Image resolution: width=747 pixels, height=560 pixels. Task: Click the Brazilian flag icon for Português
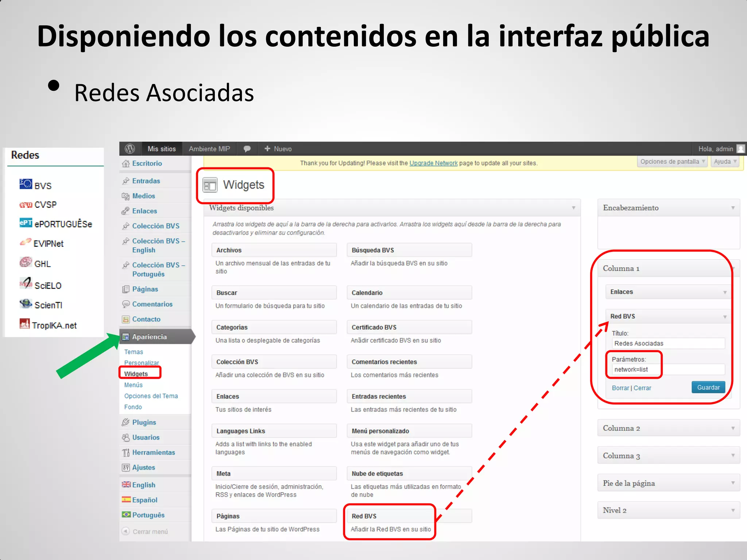click(126, 514)
